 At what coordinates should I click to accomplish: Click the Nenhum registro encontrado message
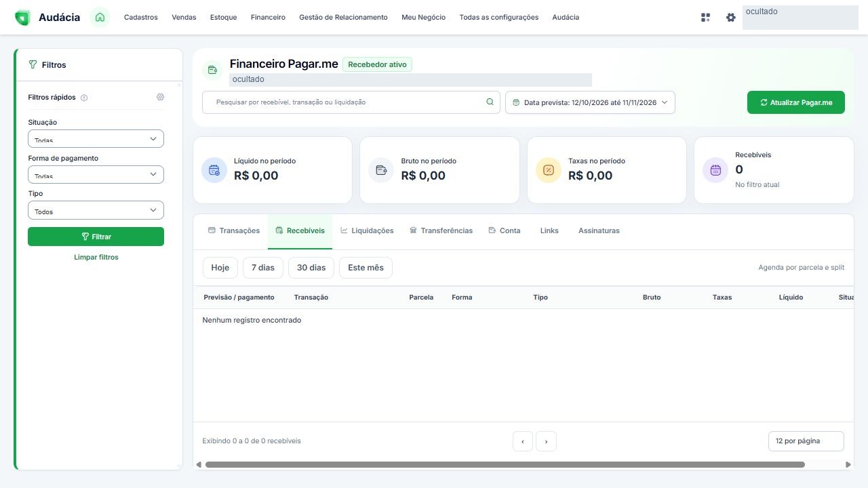(252, 320)
